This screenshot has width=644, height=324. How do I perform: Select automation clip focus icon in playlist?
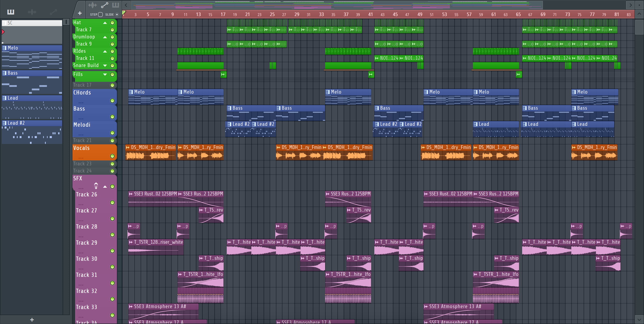coord(104,5)
